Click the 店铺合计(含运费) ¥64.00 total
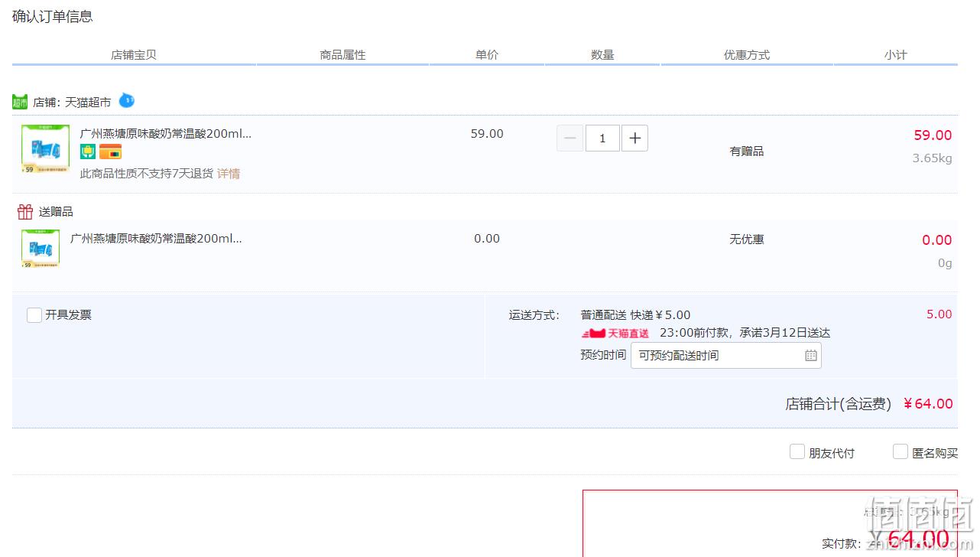The height and width of the screenshot is (557, 980). pos(869,404)
